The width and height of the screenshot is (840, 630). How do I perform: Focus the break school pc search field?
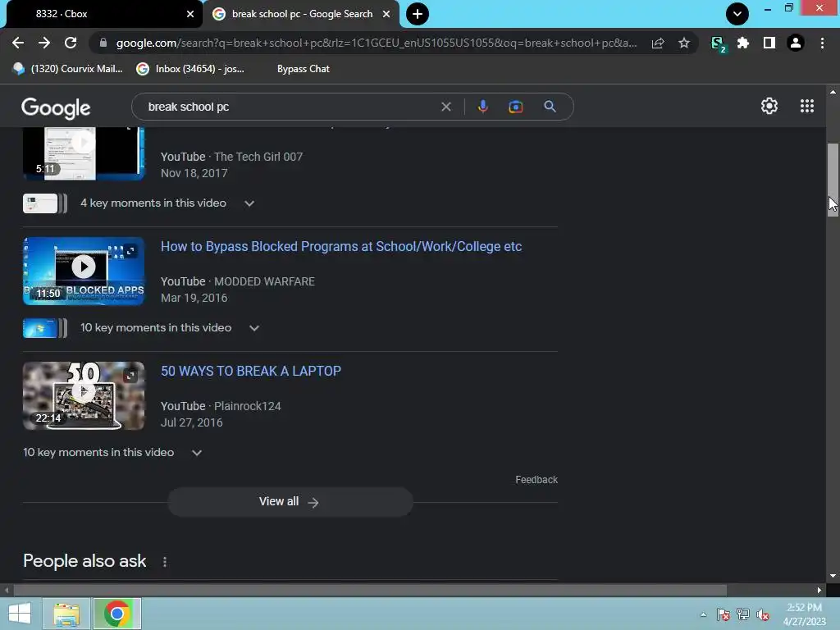pos(290,107)
